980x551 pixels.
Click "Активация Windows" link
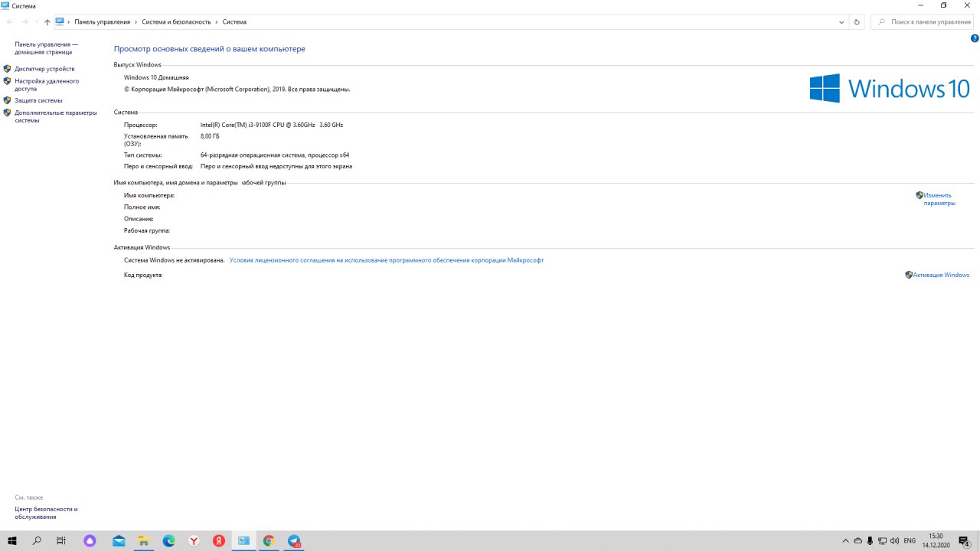click(x=941, y=275)
